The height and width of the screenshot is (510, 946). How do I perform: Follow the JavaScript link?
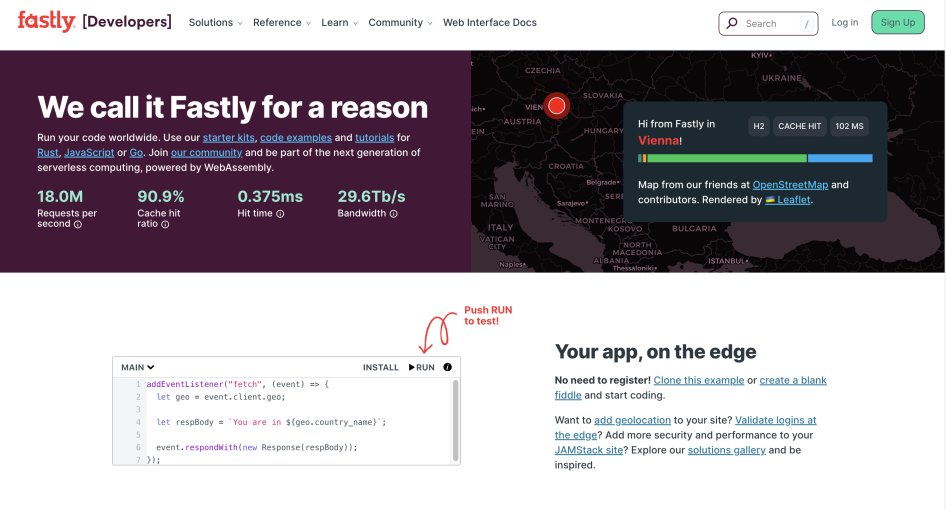(x=89, y=153)
